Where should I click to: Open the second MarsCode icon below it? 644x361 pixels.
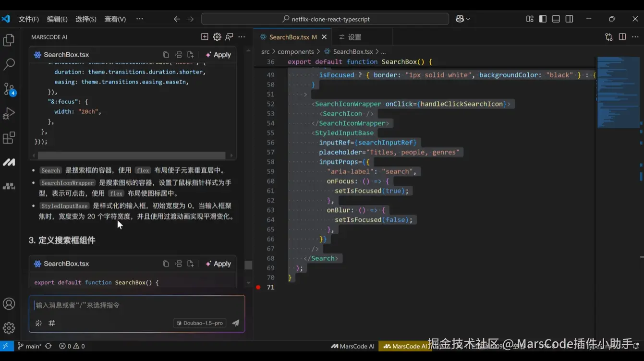pyautogui.click(x=9, y=186)
